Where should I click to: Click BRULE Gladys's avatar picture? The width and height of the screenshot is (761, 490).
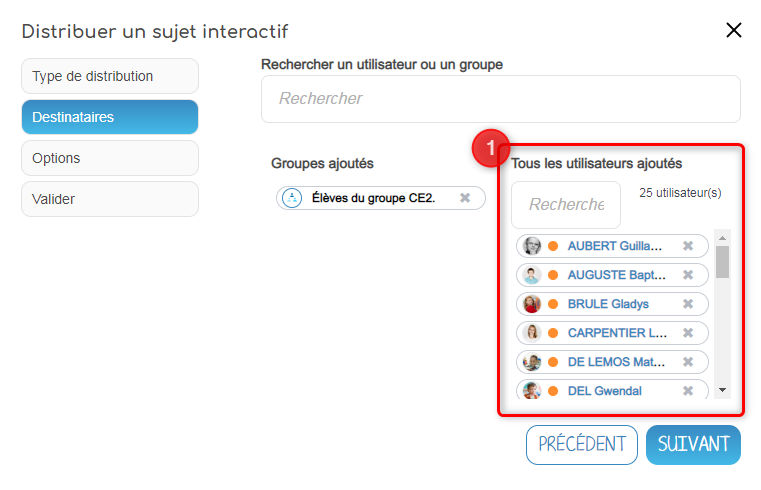point(532,304)
